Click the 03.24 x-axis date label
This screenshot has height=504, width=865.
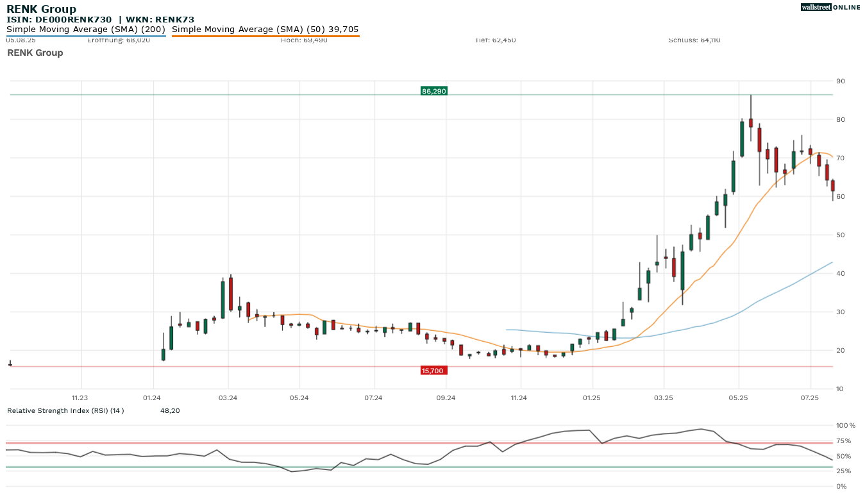228,398
